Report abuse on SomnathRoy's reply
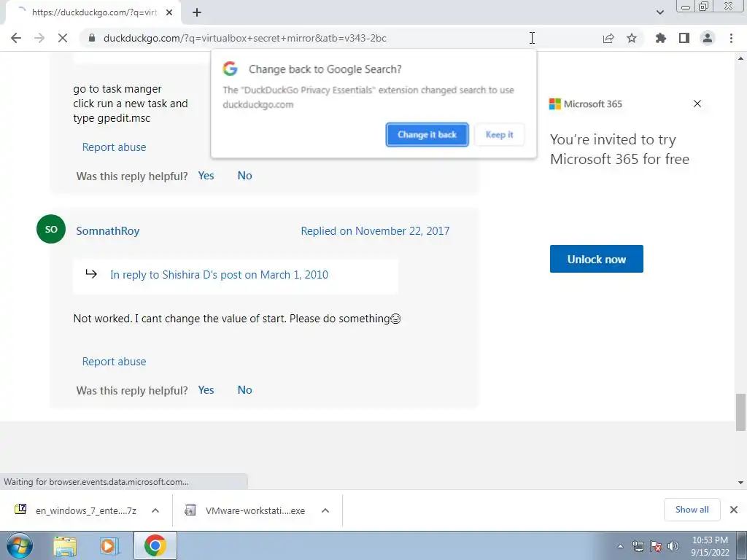This screenshot has height=560, width=747. click(114, 362)
